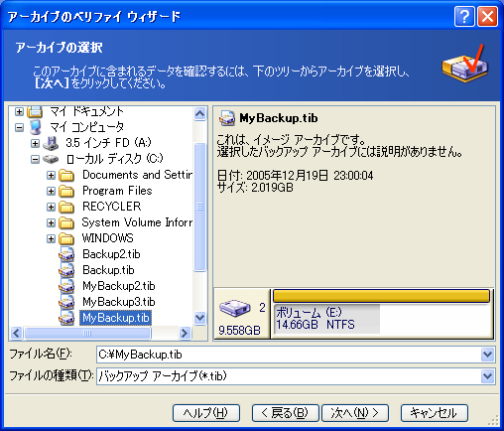The height and width of the screenshot is (431, 504).
Task: Click the MyBackup2.tib archive icon
Action: coord(66,286)
